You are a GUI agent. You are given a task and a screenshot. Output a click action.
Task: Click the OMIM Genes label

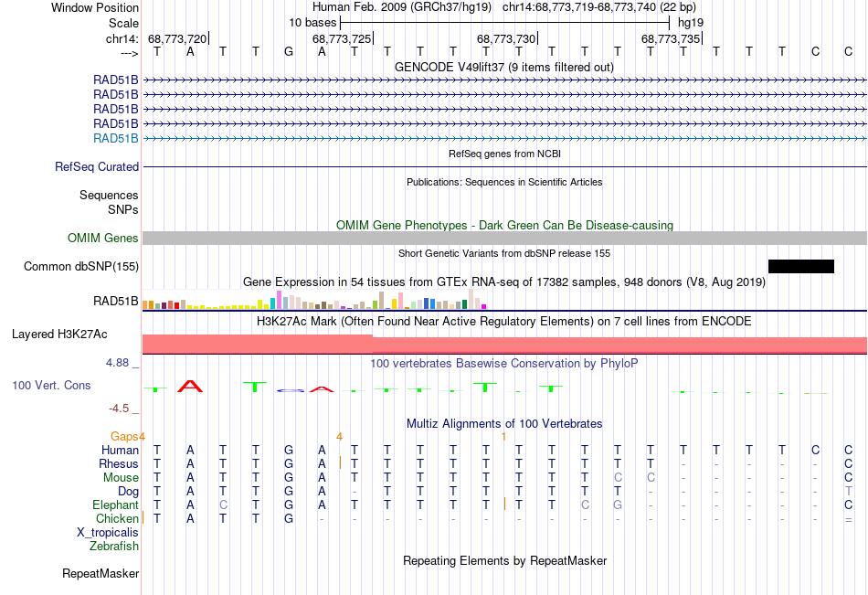click(x=103, y=239)
